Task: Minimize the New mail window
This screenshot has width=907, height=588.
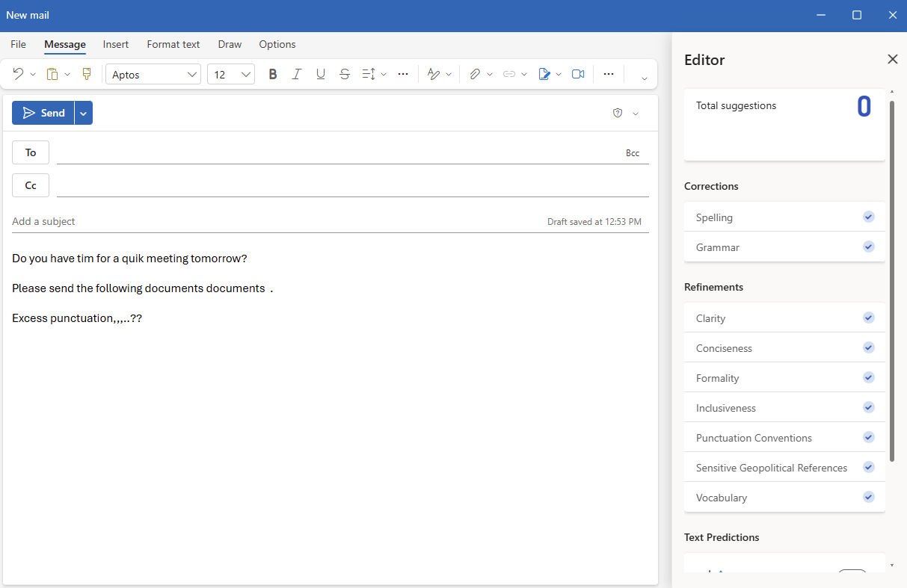Action: (821, 15)
